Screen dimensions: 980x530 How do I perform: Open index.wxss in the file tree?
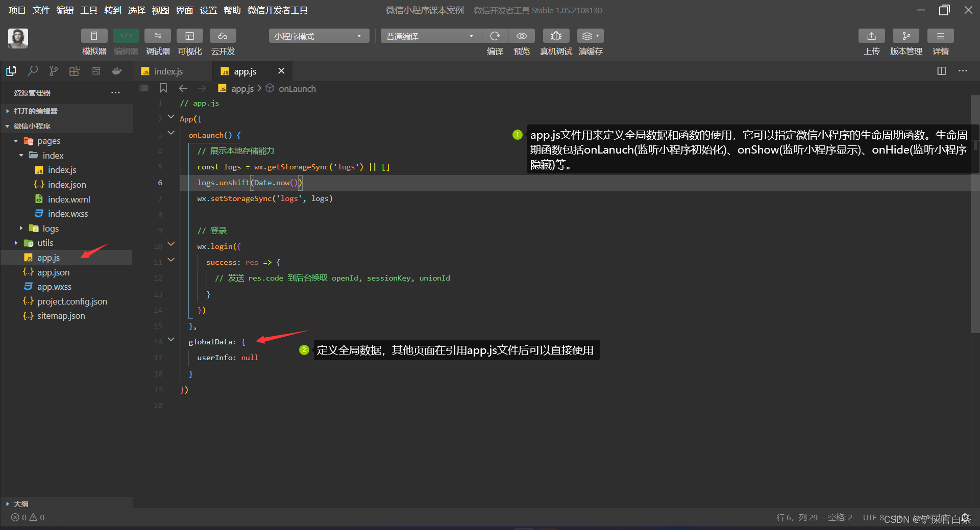(66, 214)
